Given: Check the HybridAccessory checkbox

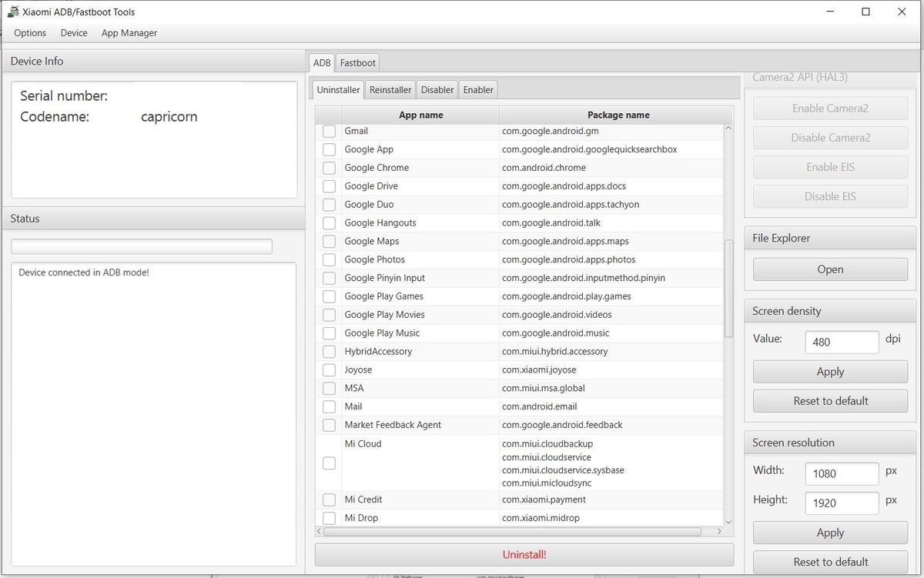Looking at the screenshot, I should coord(329,352).
